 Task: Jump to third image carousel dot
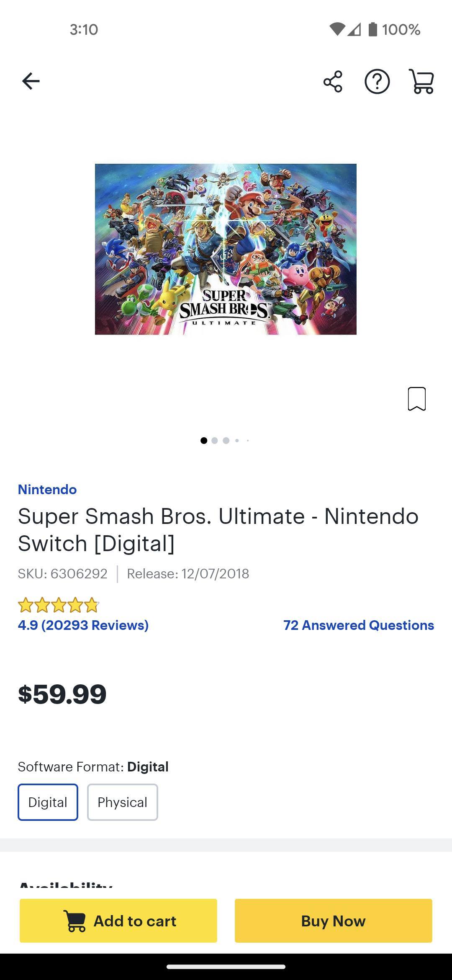[226, 441]
